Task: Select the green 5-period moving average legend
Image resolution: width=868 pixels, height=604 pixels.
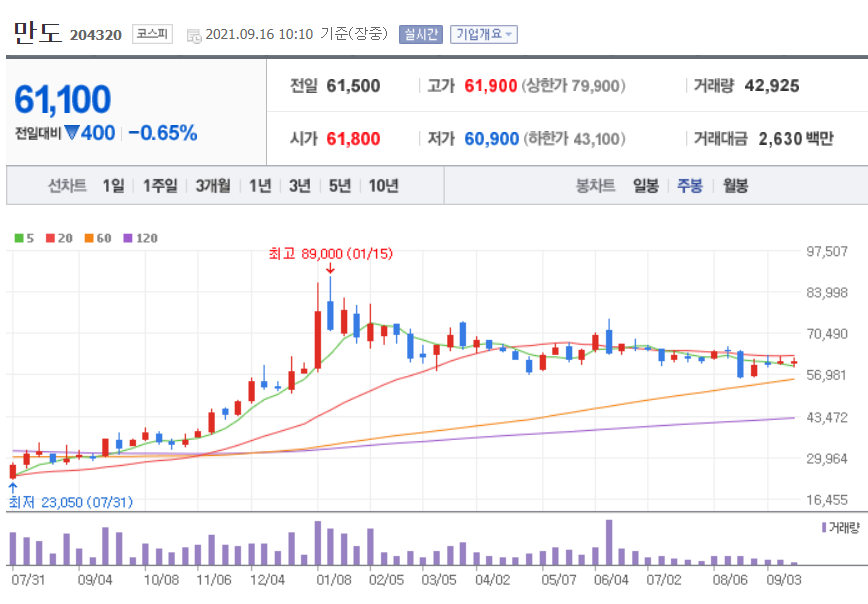Action: pos(26,236)
